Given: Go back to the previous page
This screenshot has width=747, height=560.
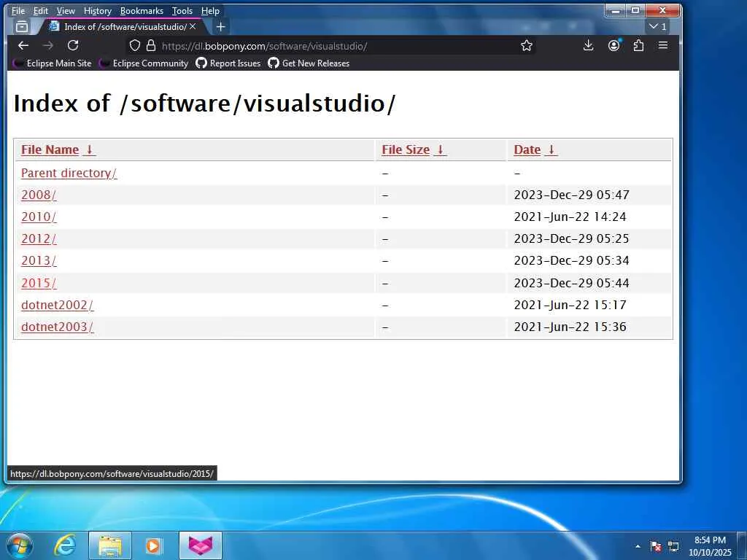Looking at the screenshot, I should (x=23, y=46).
